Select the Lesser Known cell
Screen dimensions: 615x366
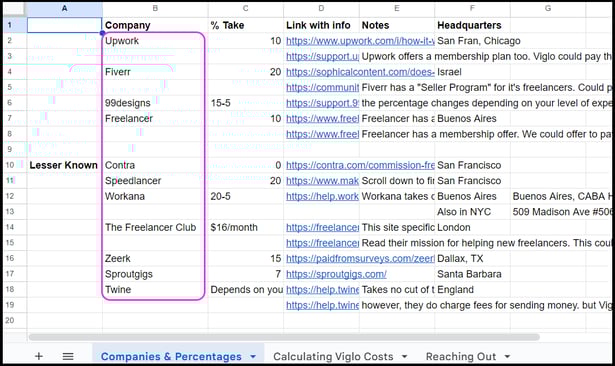click(x=65, y=165)
